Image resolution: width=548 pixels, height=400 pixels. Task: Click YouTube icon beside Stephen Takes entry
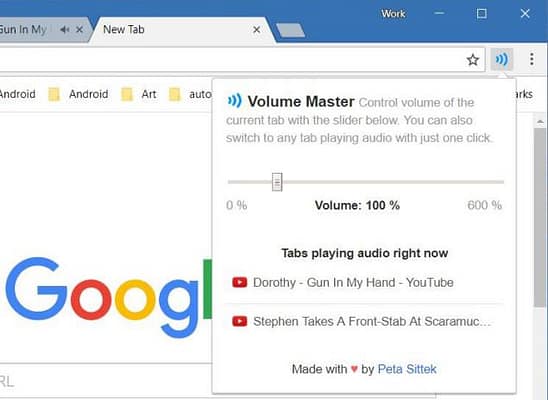(x=240, y=321)
